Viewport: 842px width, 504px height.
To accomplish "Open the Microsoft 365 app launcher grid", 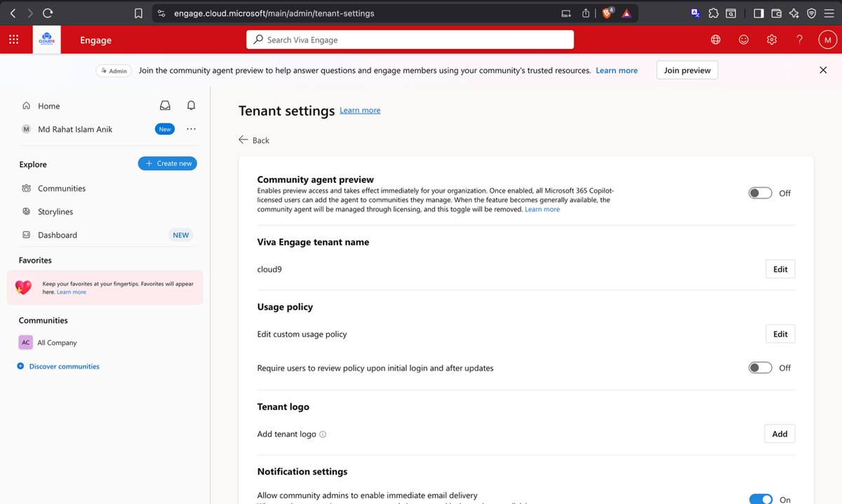I will 13,40.
